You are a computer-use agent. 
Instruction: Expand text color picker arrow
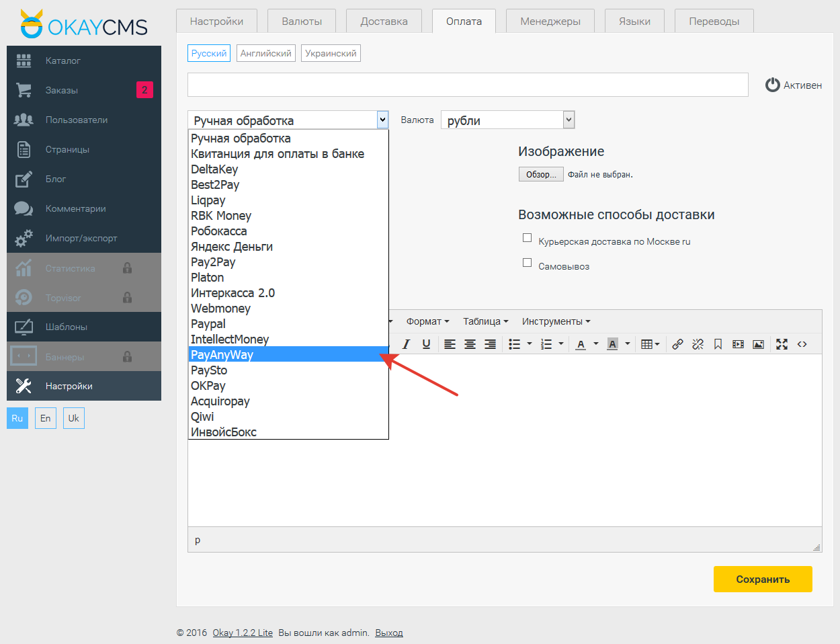[596, 344]
